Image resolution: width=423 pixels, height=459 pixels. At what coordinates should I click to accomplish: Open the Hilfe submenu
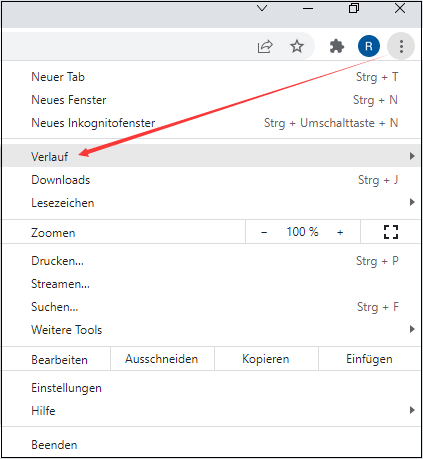tap(211, 411)
